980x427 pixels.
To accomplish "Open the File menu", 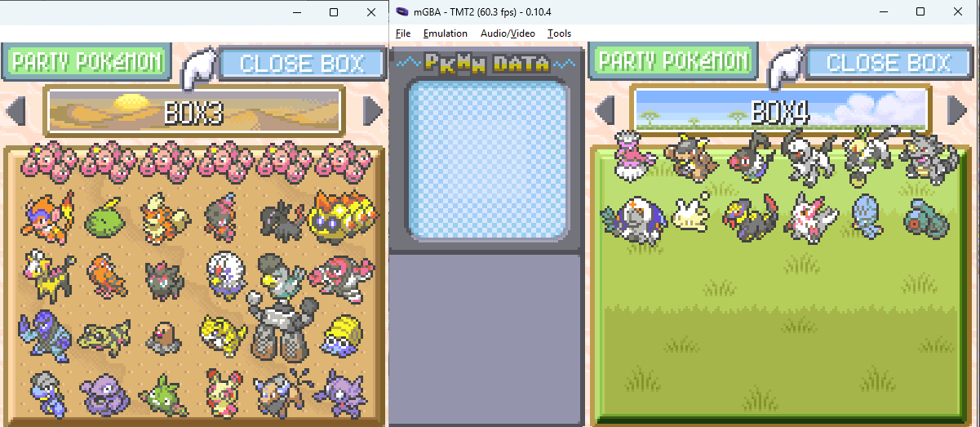I will 403,33.
